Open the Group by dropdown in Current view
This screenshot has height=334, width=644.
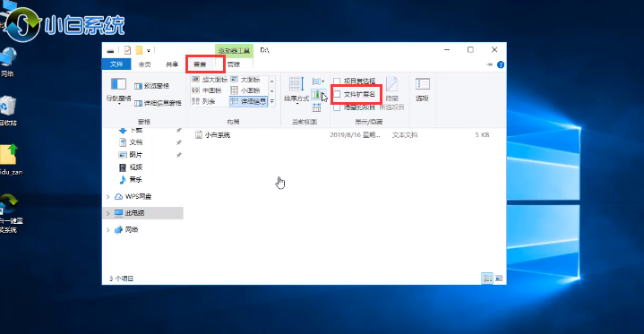(x=318, y=81)
